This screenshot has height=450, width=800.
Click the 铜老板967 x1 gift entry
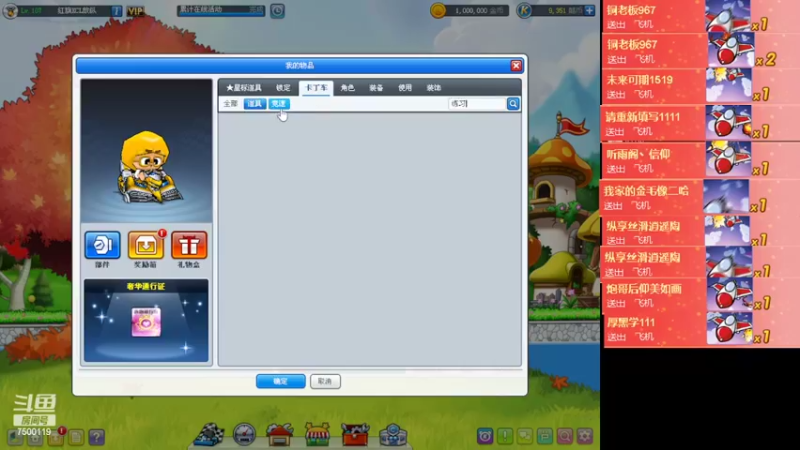tap(701, 16)
